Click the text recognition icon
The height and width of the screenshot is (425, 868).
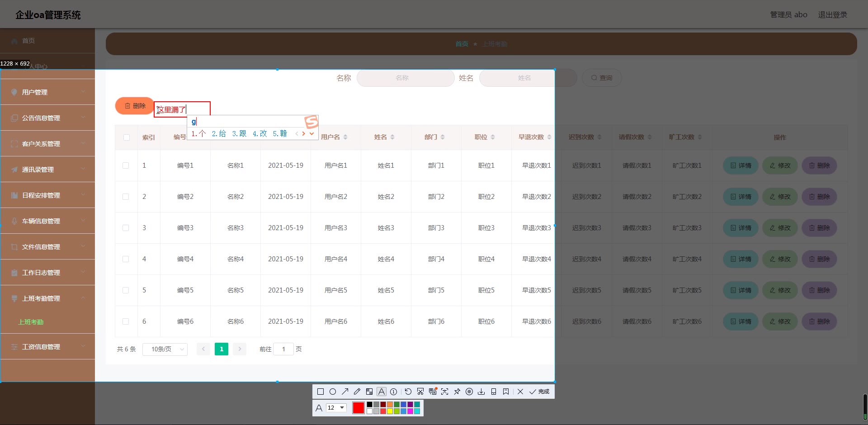[445, 392]
